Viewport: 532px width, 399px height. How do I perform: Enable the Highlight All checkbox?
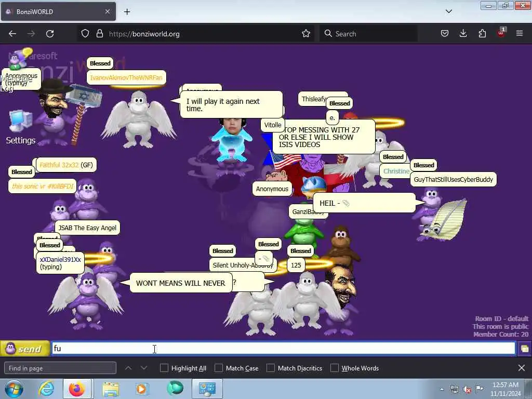(164, 368)
